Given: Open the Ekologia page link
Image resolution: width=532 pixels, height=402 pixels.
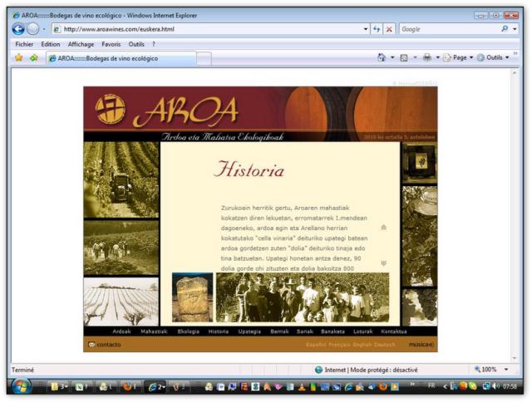Looking at the screenshot, I should 189,331.
